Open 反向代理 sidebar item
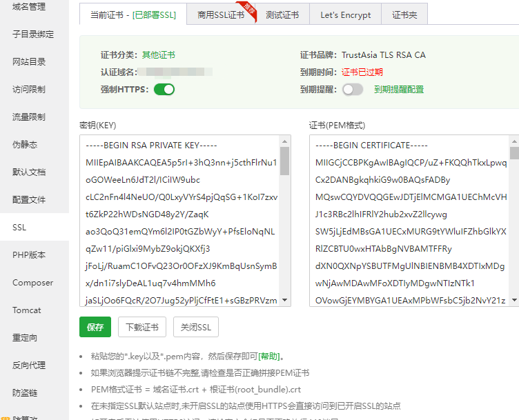Image resolution: width=519 pixels, height=420 pixels. pos(29,365)
